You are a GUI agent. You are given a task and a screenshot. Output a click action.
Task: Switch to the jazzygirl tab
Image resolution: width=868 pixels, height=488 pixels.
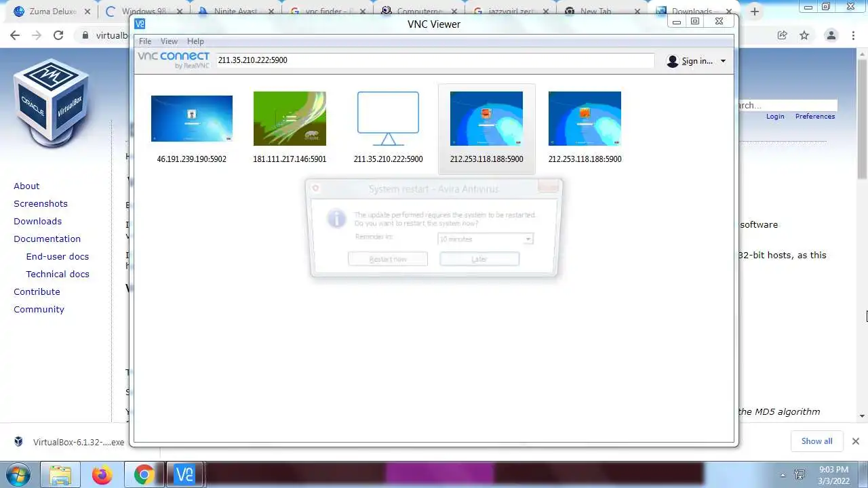[512, 12]
